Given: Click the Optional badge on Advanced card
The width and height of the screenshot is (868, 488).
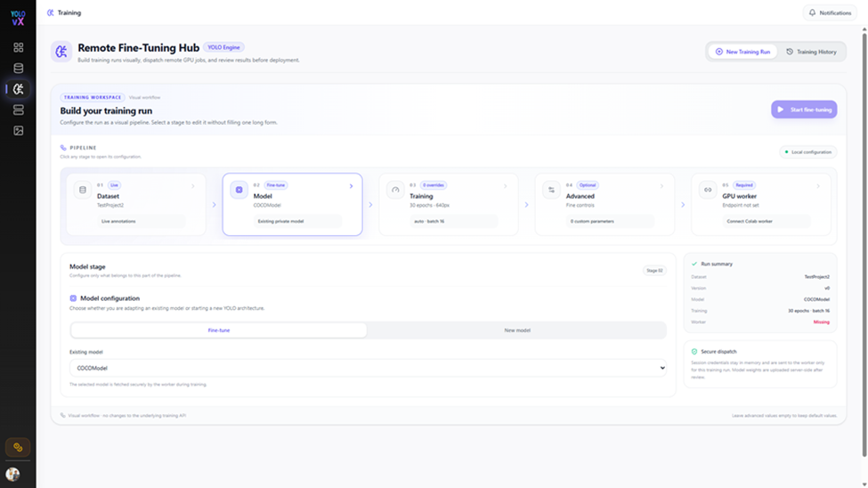Looking at the screenshot, I should (x=588, y=185).
